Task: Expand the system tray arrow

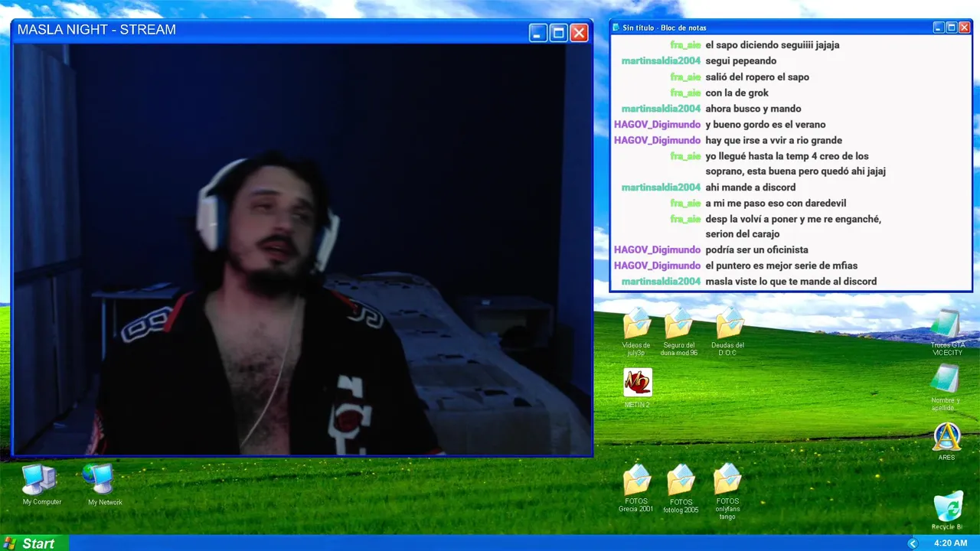Action: pos(912,543)
